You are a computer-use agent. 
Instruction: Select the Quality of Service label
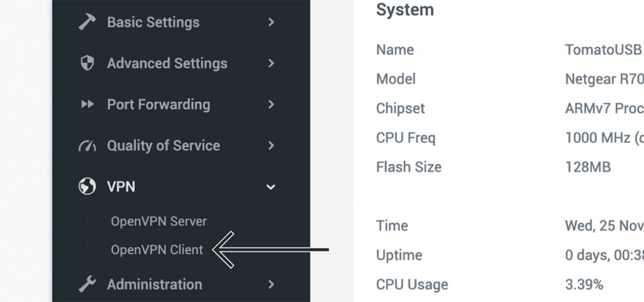tap(164, 145)
